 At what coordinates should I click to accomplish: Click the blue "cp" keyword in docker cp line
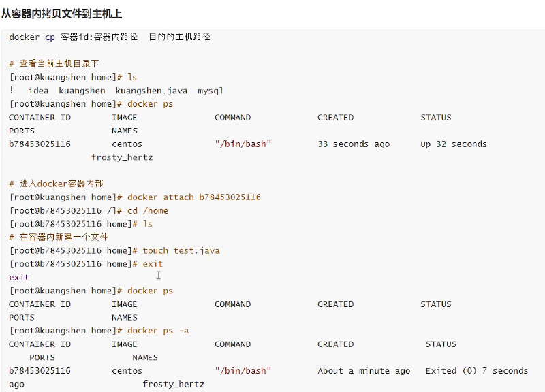click(x=50, y=37)
